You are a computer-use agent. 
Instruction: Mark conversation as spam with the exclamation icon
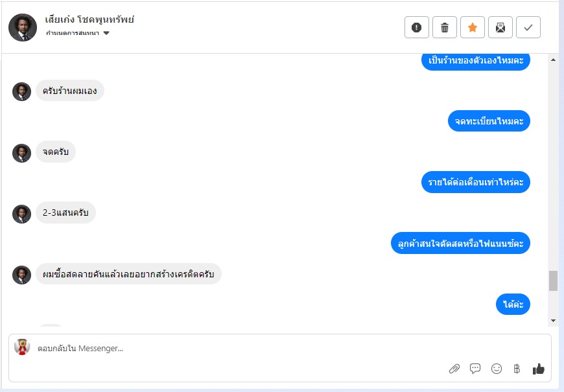[x=417, y=27]
